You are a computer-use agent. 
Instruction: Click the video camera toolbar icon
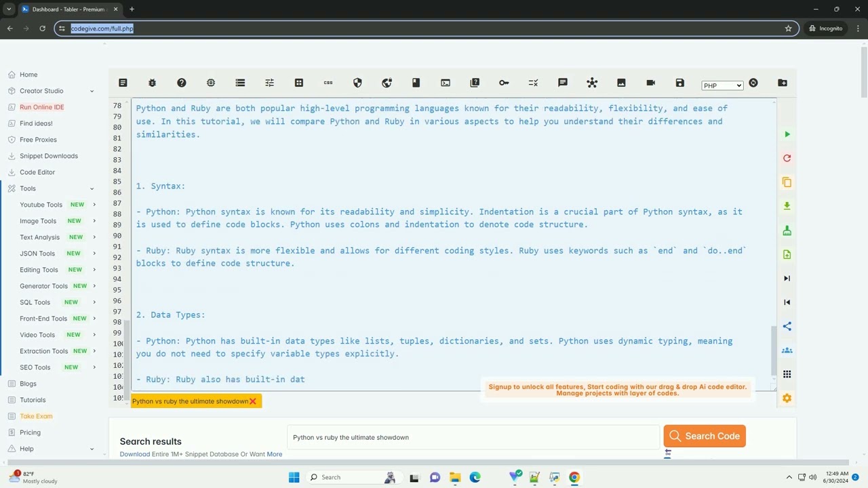pos(651,83)
